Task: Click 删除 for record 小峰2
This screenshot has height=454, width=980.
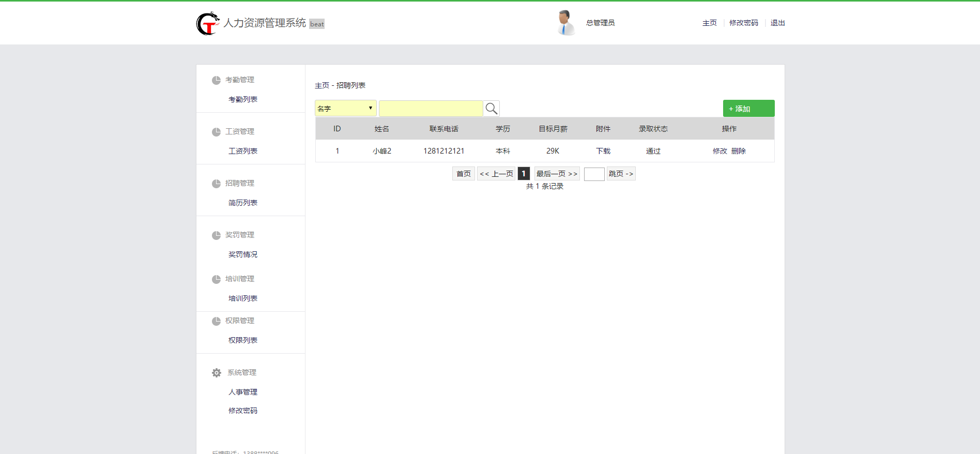Action: tap(738, 151)
